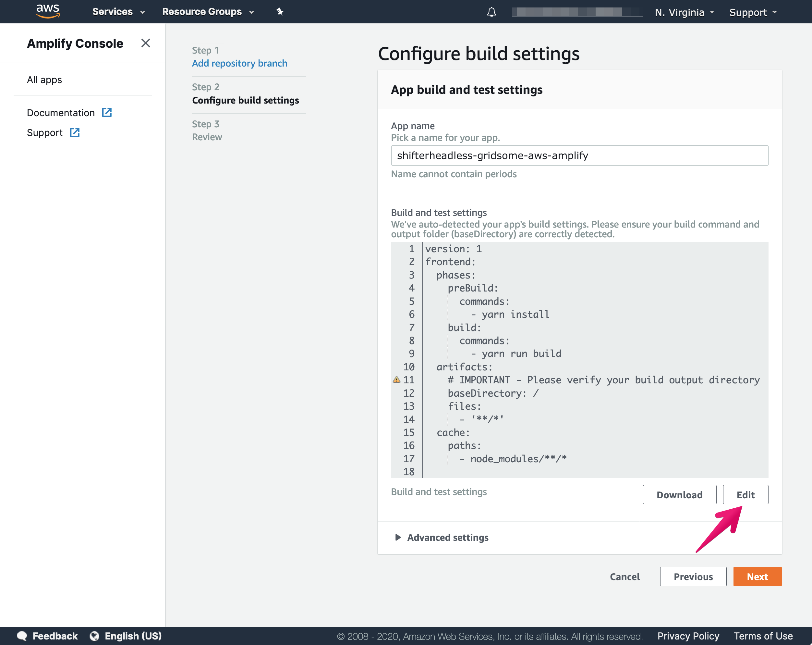Click the orange Next button

757,577
